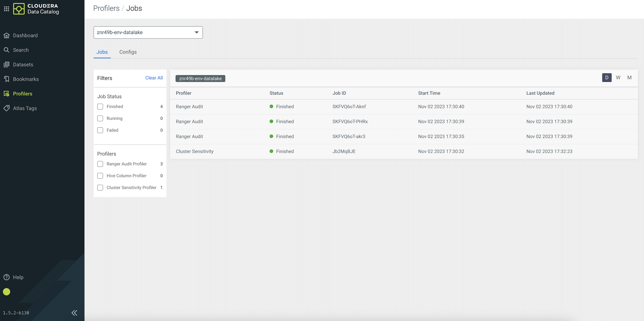Click the Search magnifier icon in sidebar
This screenshot has height=321, width=644.
(x=7, y=50)
